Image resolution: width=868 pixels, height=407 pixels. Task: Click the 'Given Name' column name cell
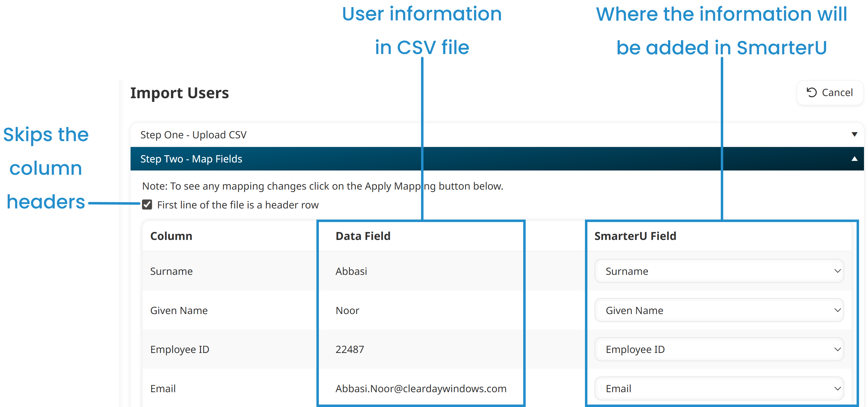coord(179,310)
